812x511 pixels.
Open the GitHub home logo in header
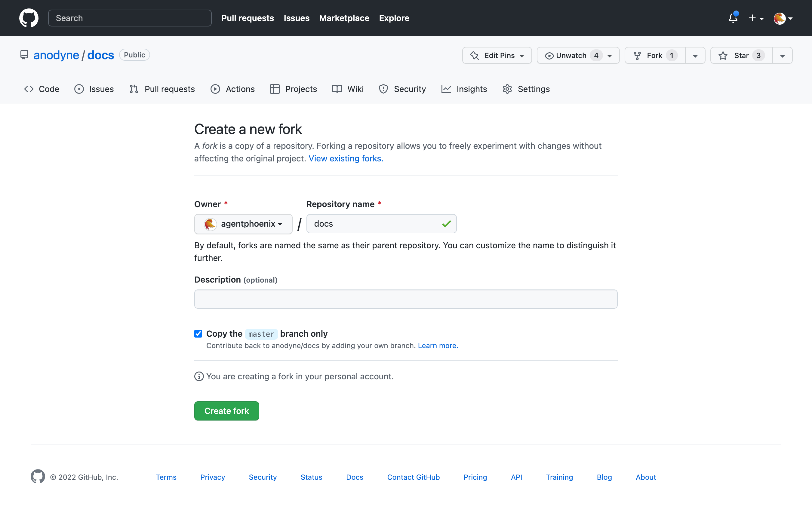[x=29, y=18]
